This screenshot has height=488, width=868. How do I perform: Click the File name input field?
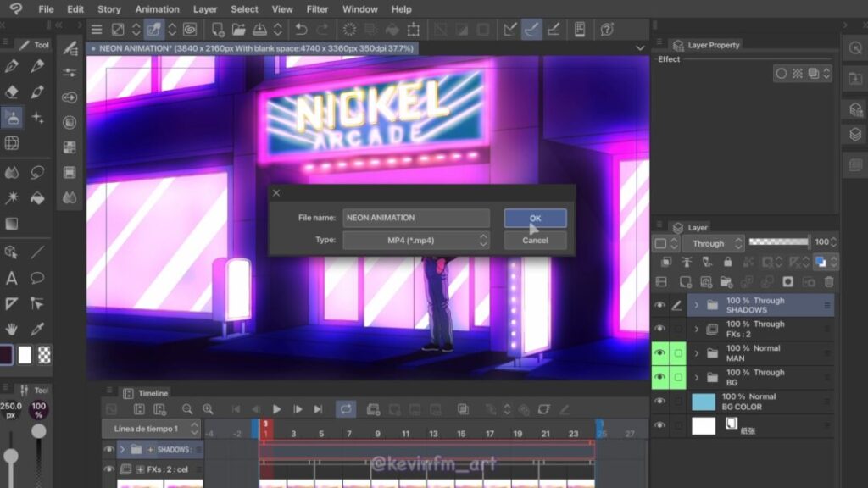(416, 218)
